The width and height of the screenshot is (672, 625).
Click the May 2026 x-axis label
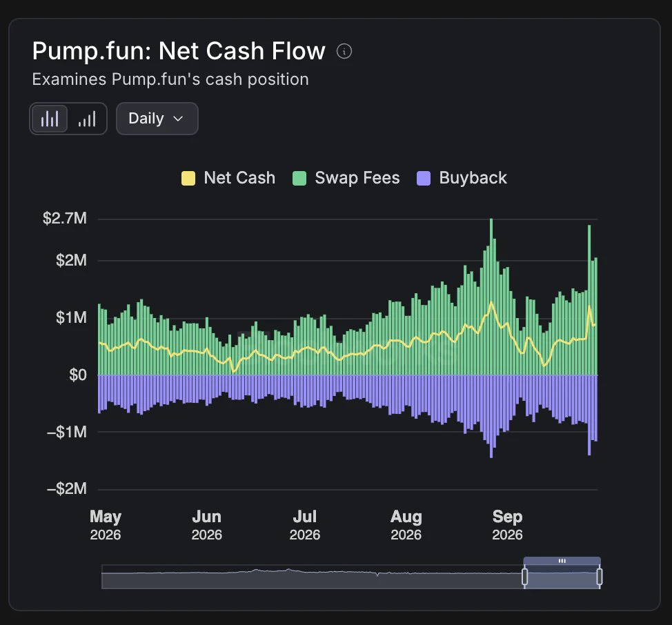[106, 525]
